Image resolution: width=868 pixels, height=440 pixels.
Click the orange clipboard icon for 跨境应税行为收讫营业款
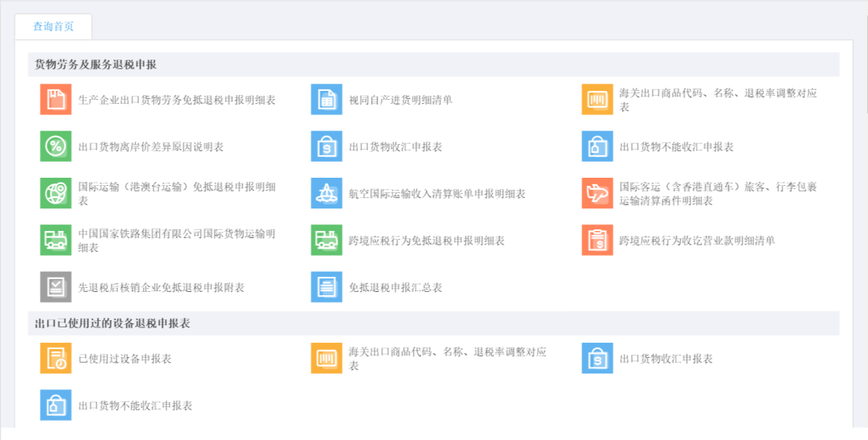click(x=596, y=240)
